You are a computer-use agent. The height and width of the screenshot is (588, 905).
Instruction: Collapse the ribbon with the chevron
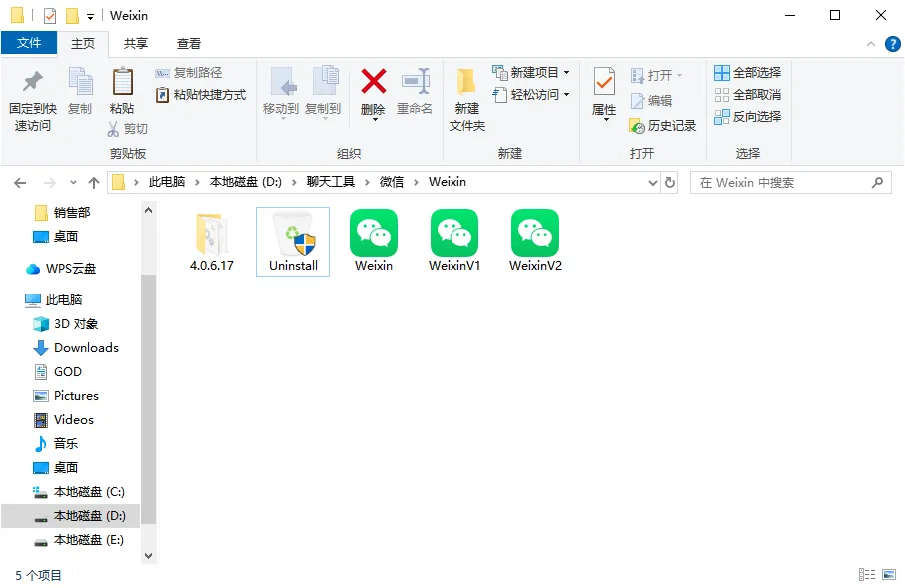[x=871, y=44]
